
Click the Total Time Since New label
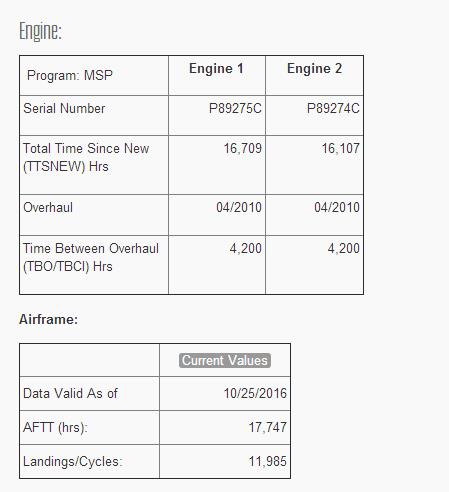[86, 157]
